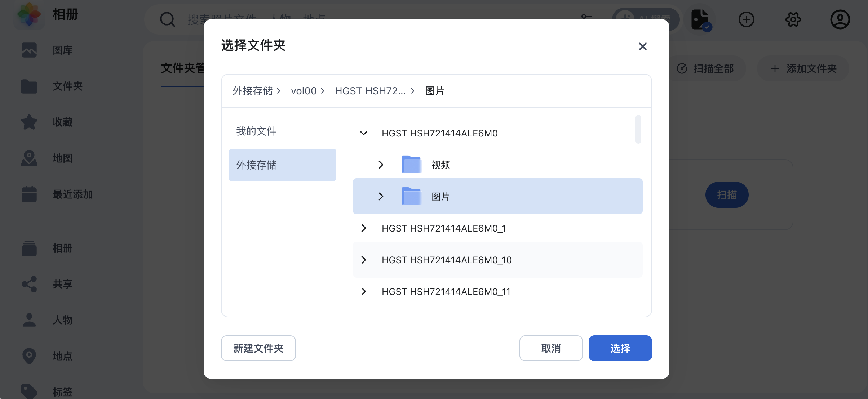Open the scan task document icon
This screenshot has height=399, width=868.
pyautogui.click(x=700, y=19)
